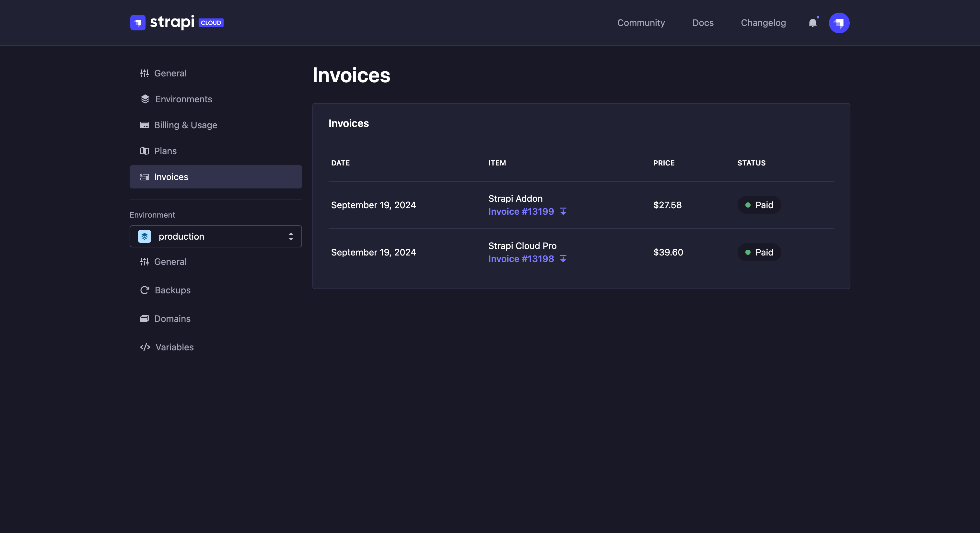Select the Plans book icon in sidebar

coord(145,151)
